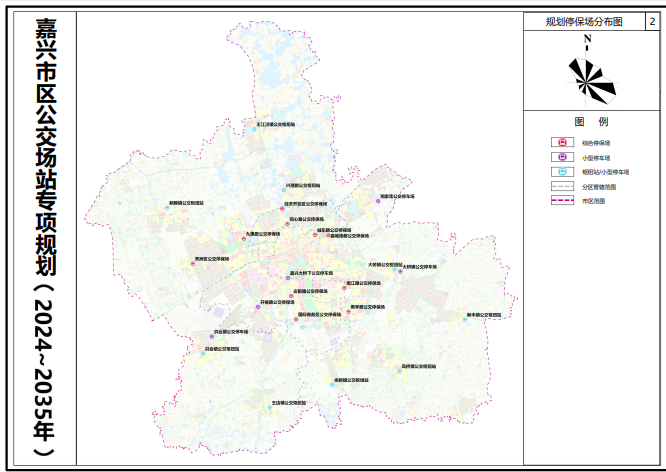Click the cyan 枢纽站/小型停车场 legend symbol
Screen dimensions: 666x472
point(563,172)
